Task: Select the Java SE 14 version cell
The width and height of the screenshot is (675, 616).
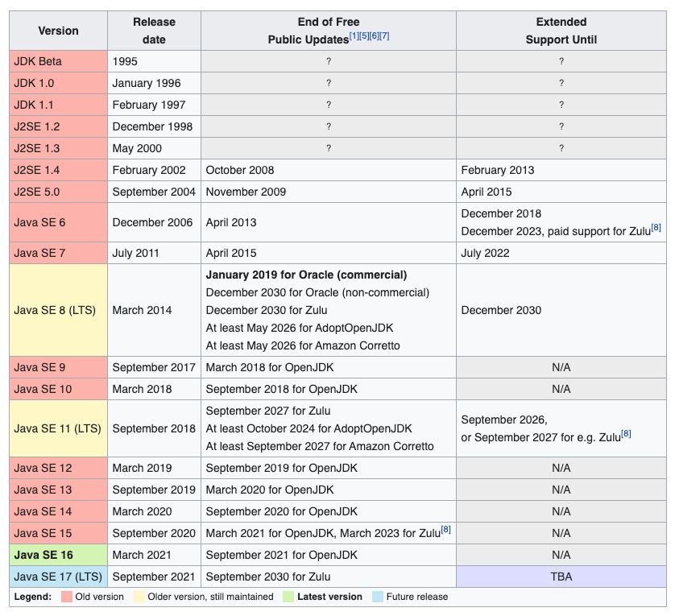Action: point(59,511)
